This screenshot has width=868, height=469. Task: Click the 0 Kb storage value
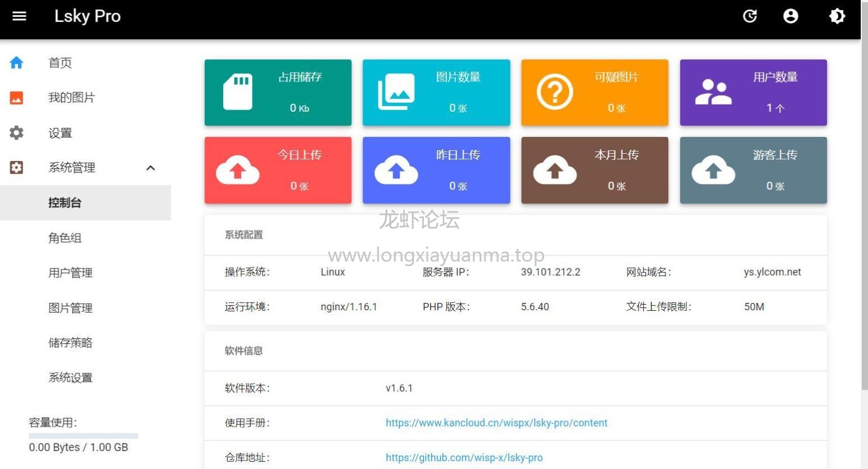tap(300, 108)
